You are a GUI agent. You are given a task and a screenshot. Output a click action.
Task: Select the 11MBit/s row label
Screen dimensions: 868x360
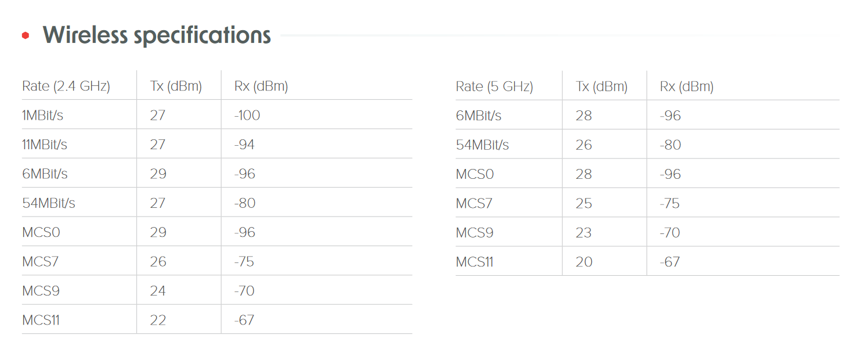(45, 145)
